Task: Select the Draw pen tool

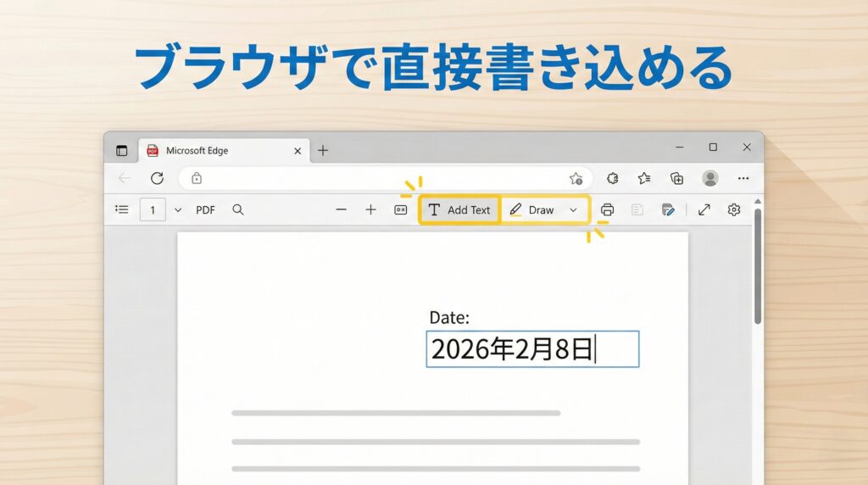Action: point(532,210)
